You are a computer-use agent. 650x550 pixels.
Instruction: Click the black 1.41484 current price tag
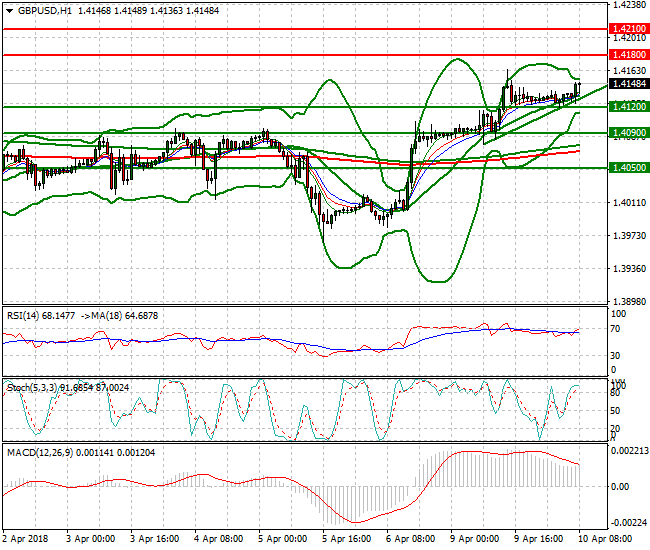coord(630,85)
